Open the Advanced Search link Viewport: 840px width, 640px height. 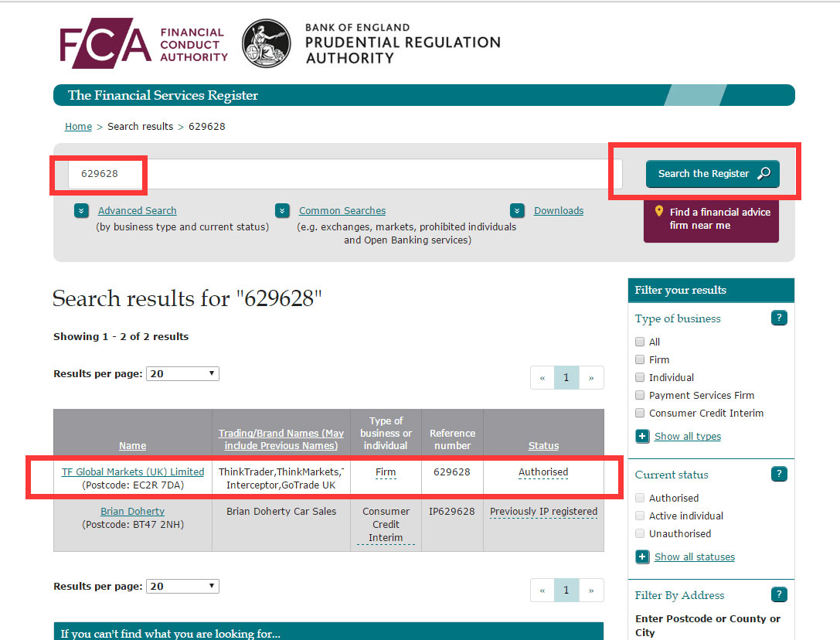pyautogui.click(x=137, y=211)
